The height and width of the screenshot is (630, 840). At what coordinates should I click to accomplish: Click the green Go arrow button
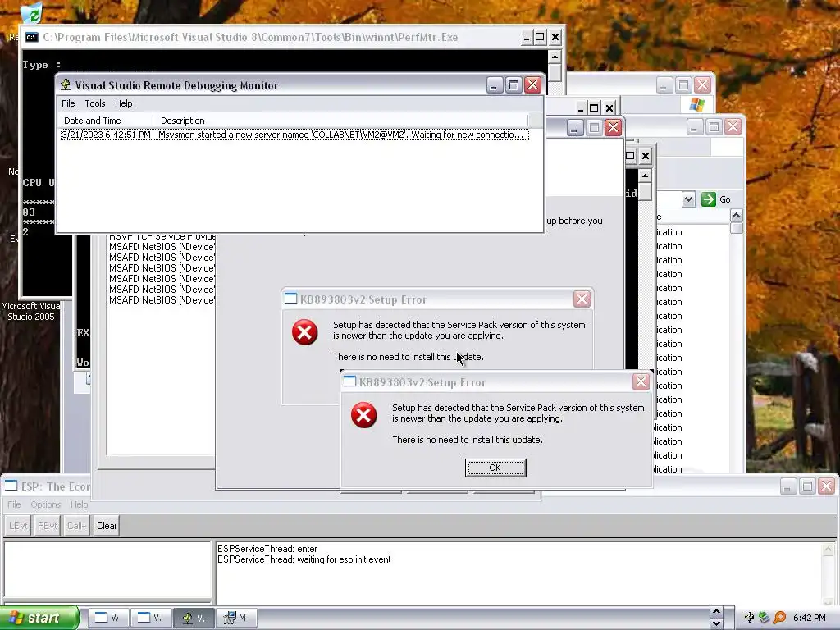tap(708, 199)
